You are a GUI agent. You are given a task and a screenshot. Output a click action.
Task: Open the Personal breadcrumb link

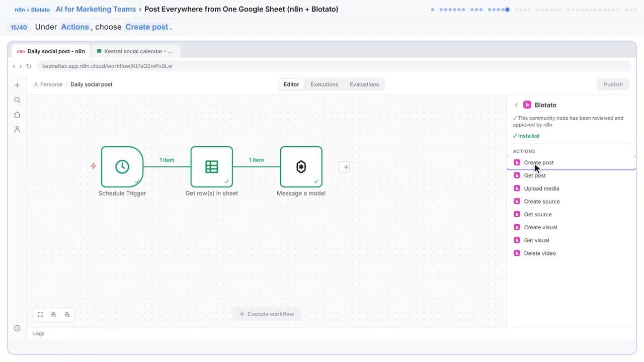pos(48,84)
